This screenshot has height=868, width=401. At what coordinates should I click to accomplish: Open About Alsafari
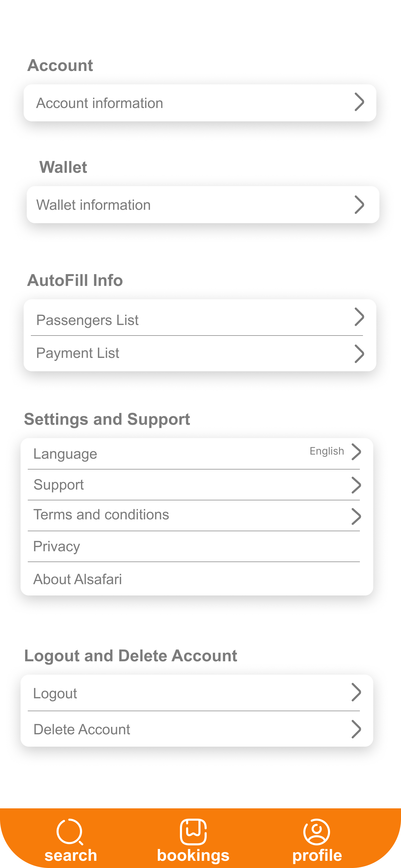pos(78,579)
